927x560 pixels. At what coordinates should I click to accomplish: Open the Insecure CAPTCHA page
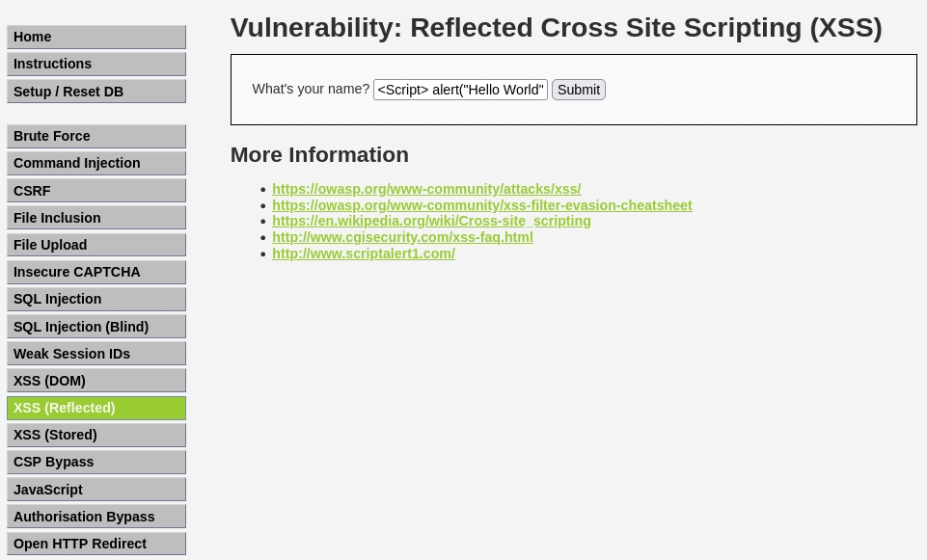(x=95, y=272)
